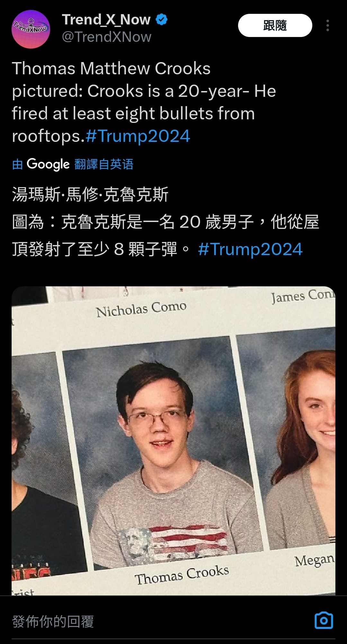Tap the Nicholas Como caption in photo

pyautogui.click(x=141, y=309)
